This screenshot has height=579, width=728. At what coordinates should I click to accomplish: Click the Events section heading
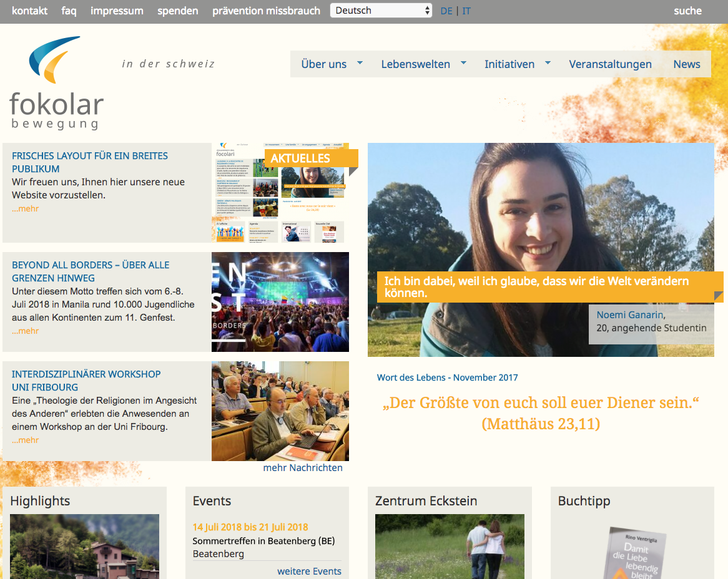[x=212, y=501]
